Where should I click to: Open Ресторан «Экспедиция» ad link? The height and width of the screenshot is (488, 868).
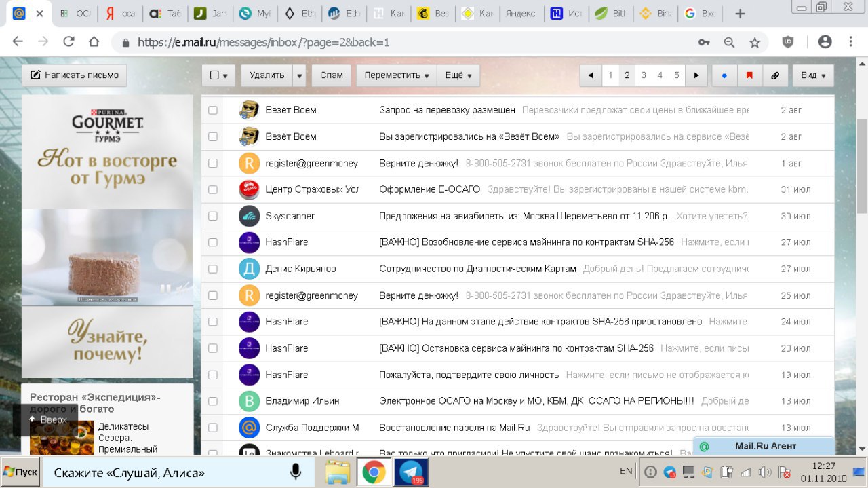point(95,403)
